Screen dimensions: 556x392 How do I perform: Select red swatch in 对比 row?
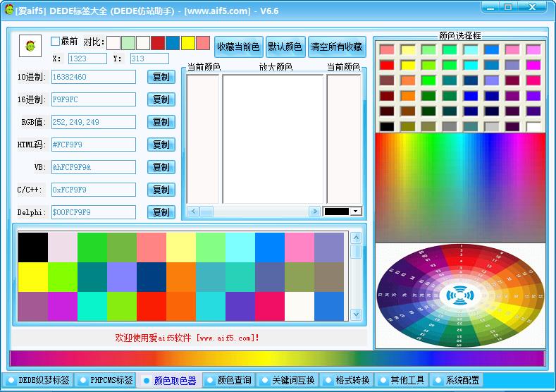coord(158,43)
